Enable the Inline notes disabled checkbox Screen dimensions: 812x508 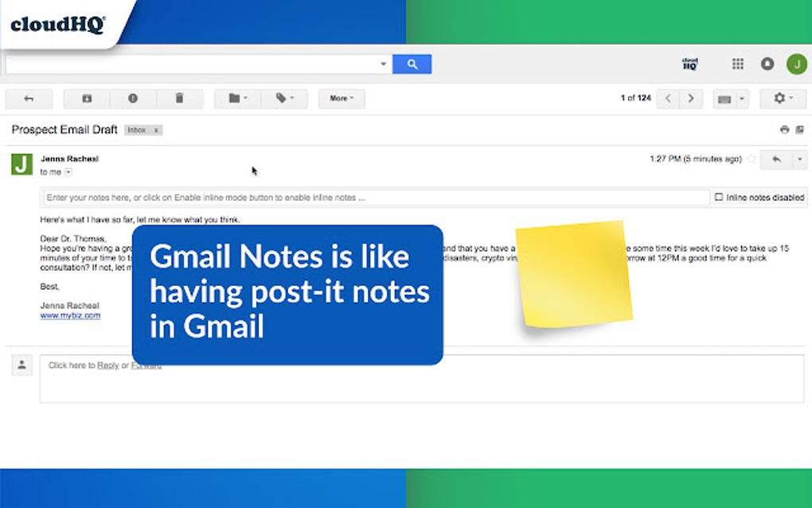[720, 197]
